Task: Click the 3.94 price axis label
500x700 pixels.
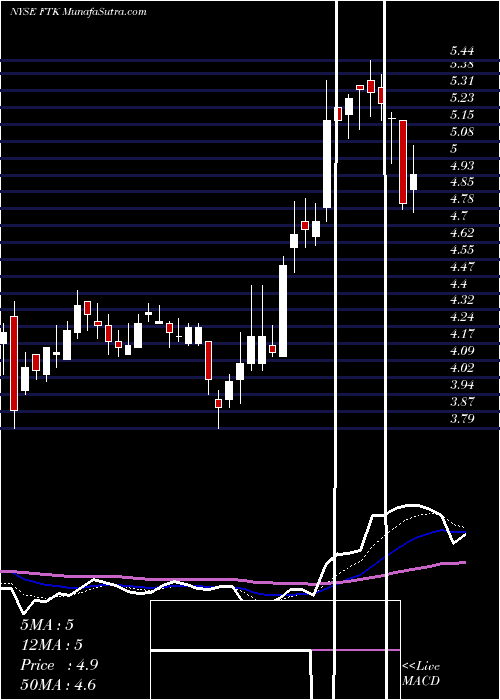Action: [x=462, y=385]
